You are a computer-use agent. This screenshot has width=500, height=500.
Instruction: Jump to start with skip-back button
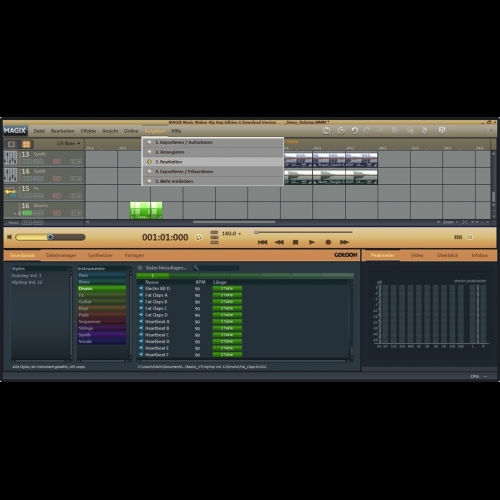click(x=263, y=242)
